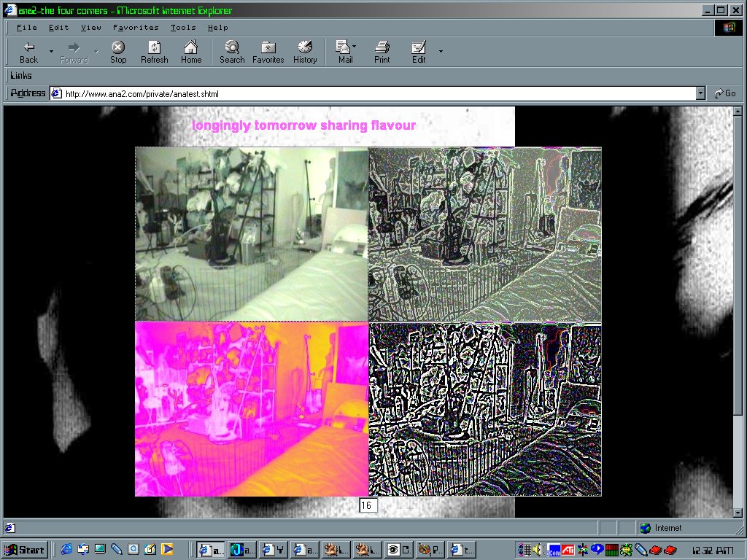Click the Windows Start button
The image size is (747, 560).
(26, 550)
